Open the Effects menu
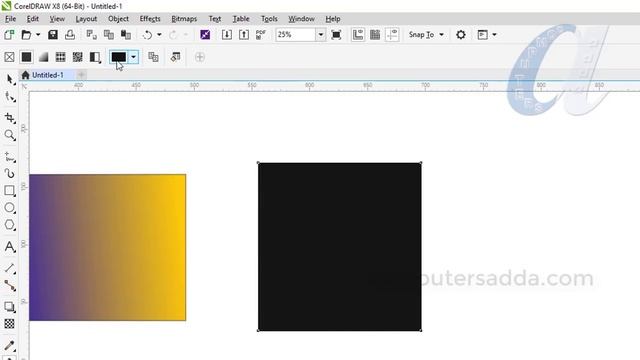Viewport: 640px width, 360px height. pyautogui.click(x=150, y=19)
